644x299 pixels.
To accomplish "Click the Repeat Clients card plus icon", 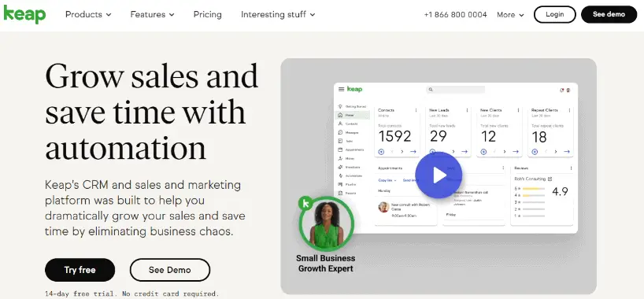I will click(x=535, y=152).
